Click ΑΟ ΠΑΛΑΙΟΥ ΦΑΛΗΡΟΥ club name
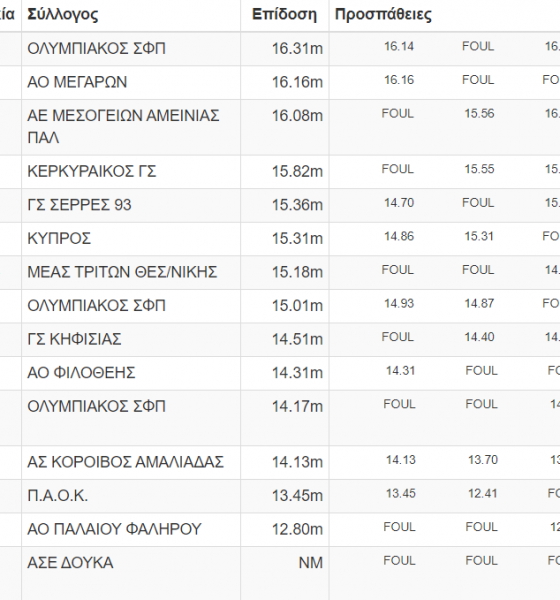560x600 pixels. click(114, 530)
